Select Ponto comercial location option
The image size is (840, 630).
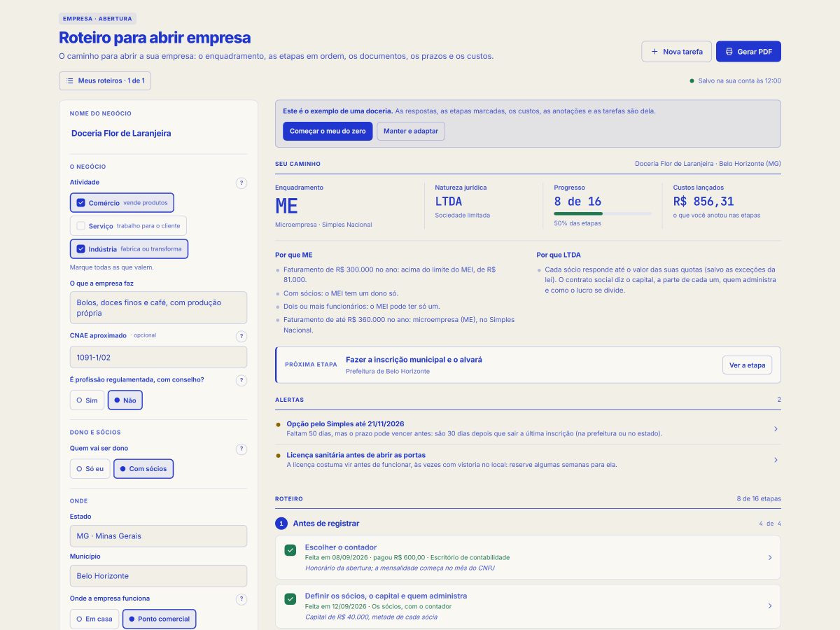click(160, 619)
